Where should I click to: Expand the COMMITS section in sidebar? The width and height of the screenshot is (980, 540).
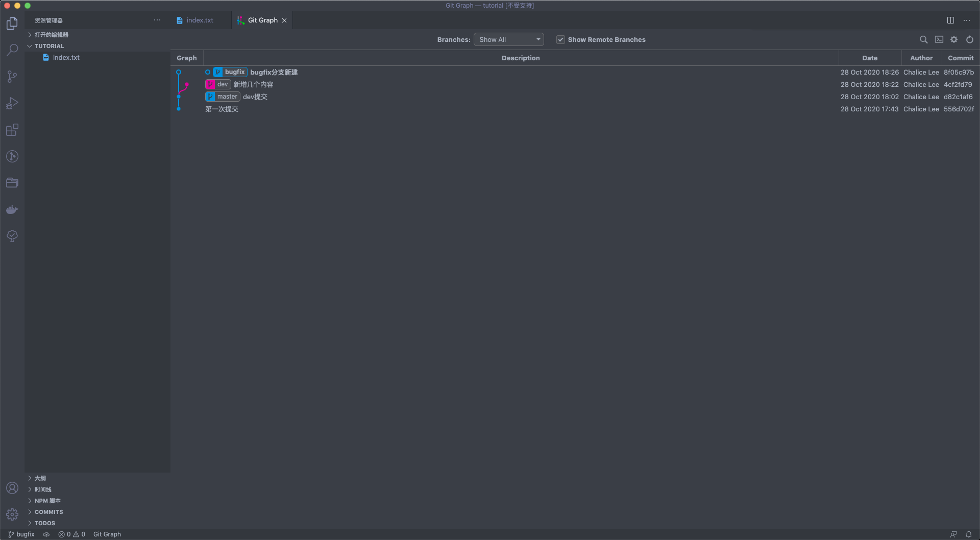[48, 512]
